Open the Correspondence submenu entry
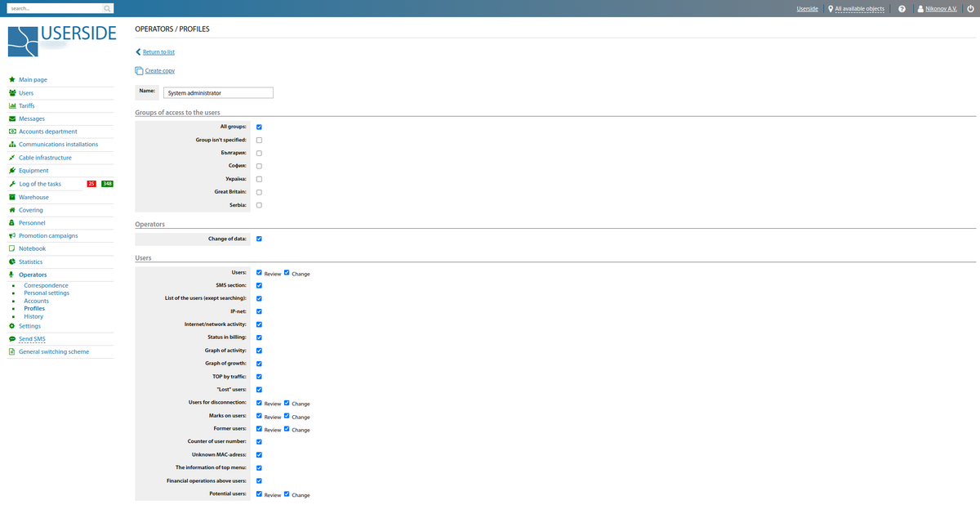 (x=45, y=285)
